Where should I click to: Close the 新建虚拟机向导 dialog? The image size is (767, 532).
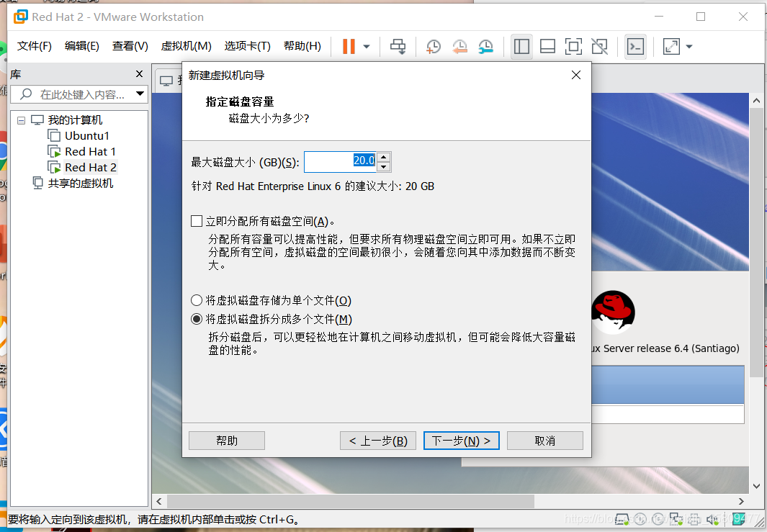click(x=576, y=75)
